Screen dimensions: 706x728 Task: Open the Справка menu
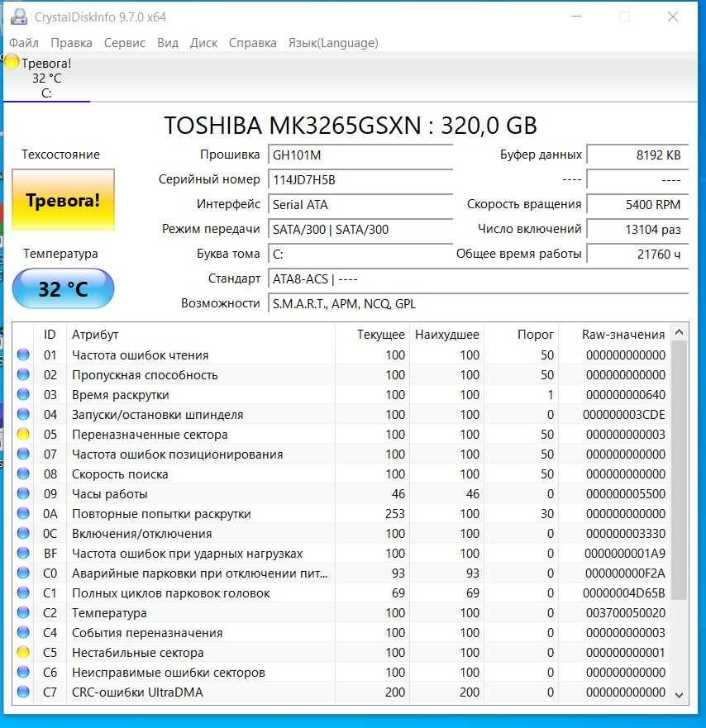tap(253, 43)
